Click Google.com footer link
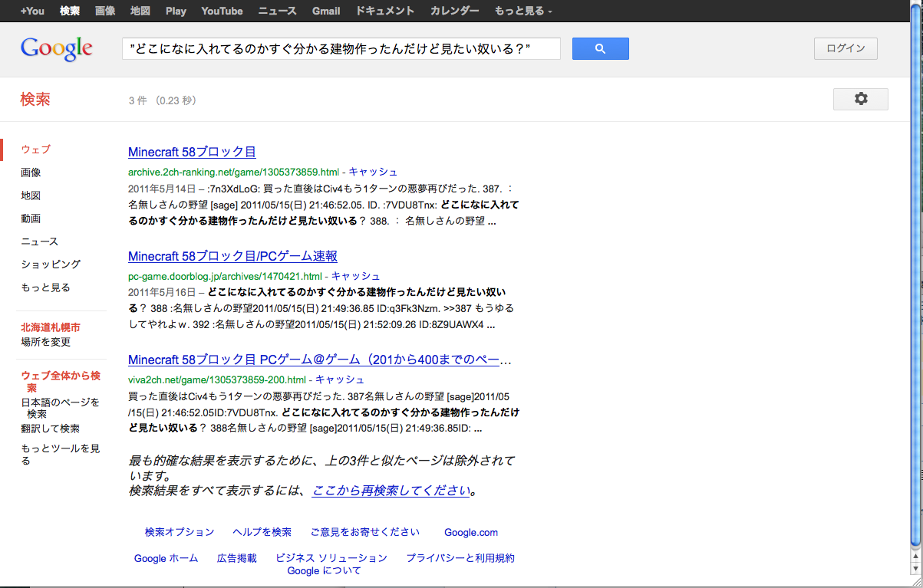 (x=471, y=532)
